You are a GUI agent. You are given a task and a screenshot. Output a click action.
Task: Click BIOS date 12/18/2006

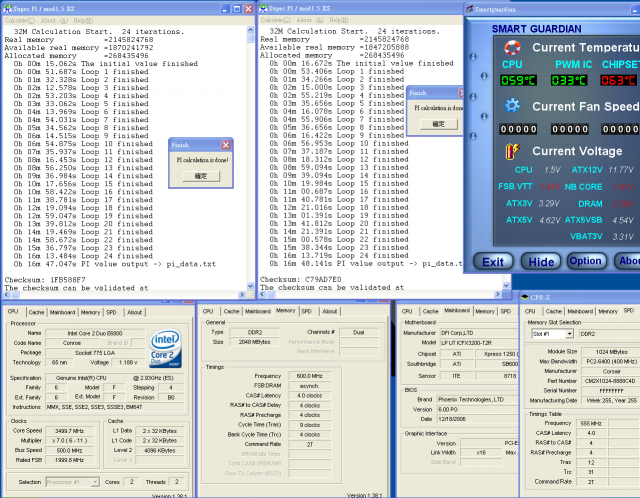coord(478,419)
